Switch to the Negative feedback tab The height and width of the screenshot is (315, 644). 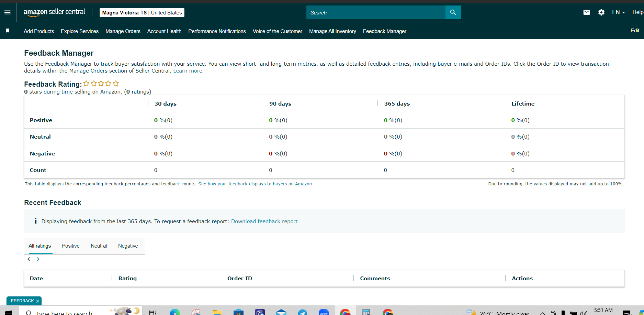coord(128,246)
